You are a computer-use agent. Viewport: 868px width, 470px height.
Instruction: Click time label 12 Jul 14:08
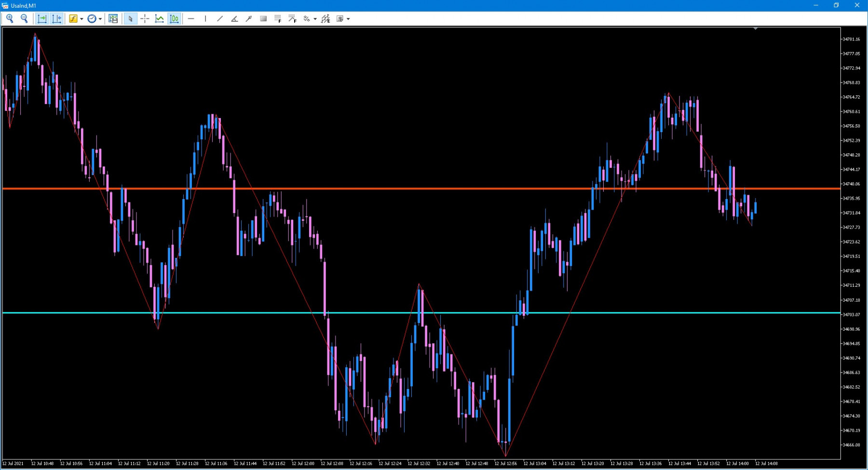click(x=766, y=464)
